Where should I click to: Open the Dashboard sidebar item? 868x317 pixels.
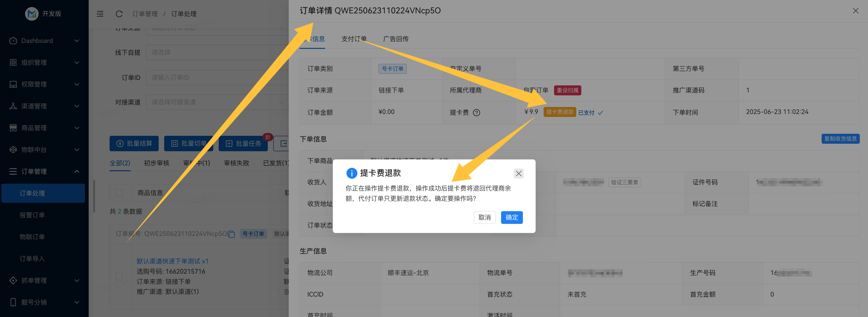(37, 40)
